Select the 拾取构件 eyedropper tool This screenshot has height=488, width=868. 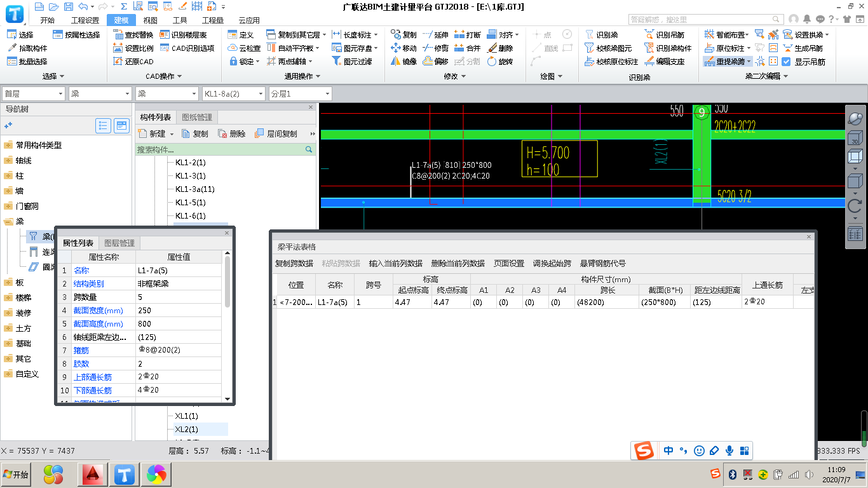pyautogui.click(x=27, y=48)
